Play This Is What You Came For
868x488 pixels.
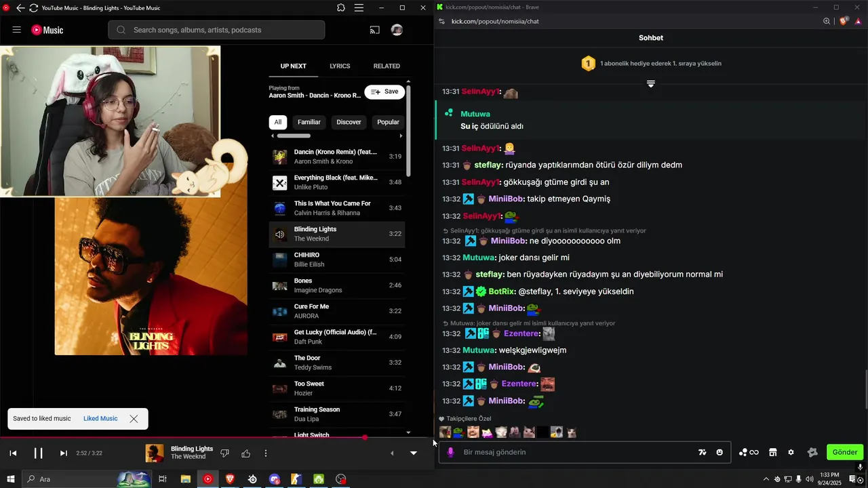point(337,208)
